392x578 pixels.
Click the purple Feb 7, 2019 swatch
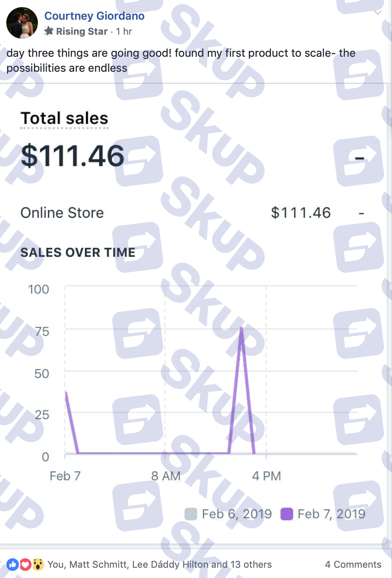287,514
